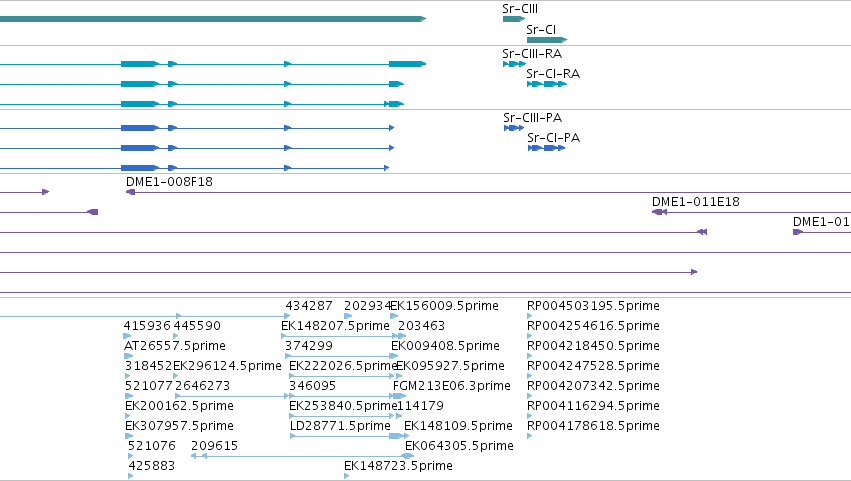Click the Sr-CI gene feature bar

point(547,40)
